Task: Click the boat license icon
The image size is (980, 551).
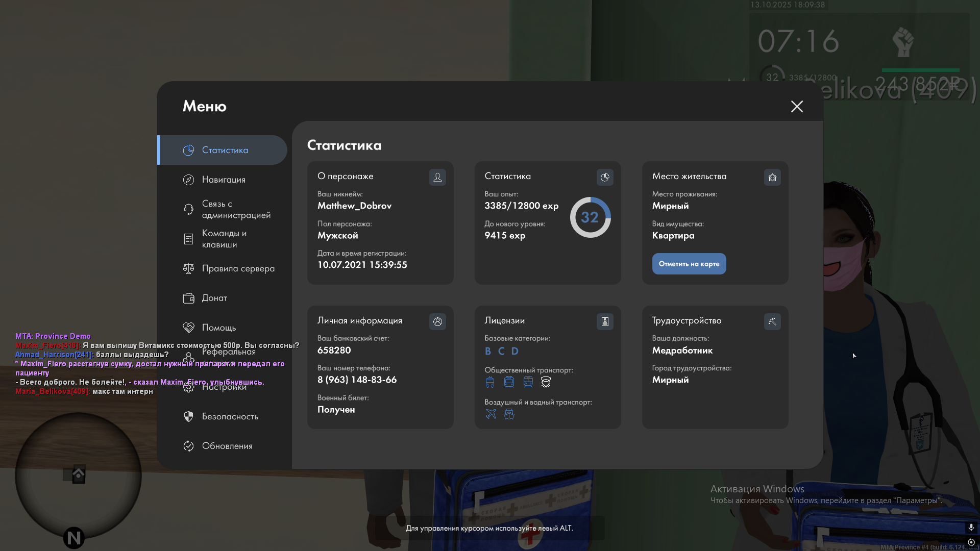Action: [x=509, y=414]
